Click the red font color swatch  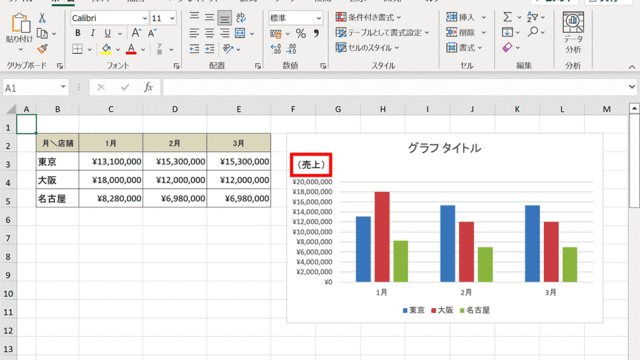131,49
